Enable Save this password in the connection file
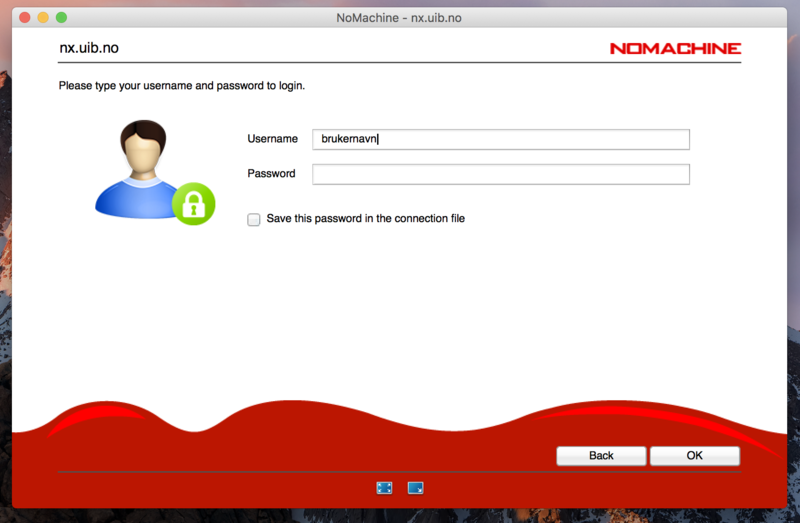The height and width of the screenshot is (523, 800). coord(254,219)
